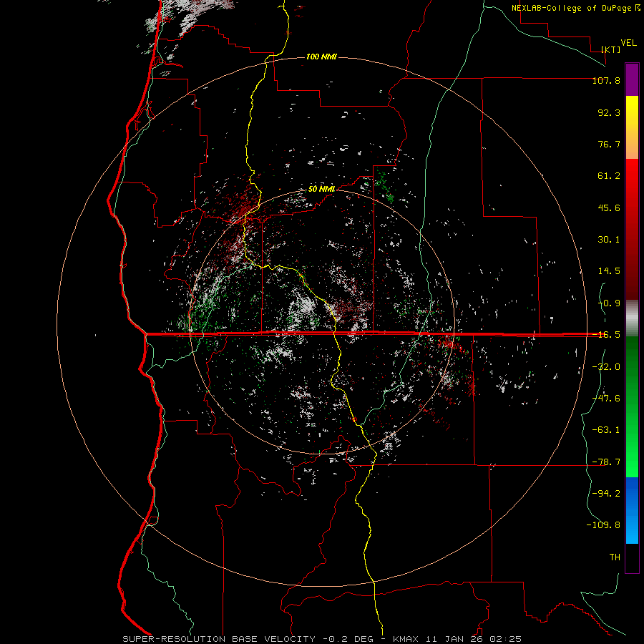The height and width of the screenshot is (644, 644).
Task: Click the gray near-zero segment of color bar
Action: 632,318
